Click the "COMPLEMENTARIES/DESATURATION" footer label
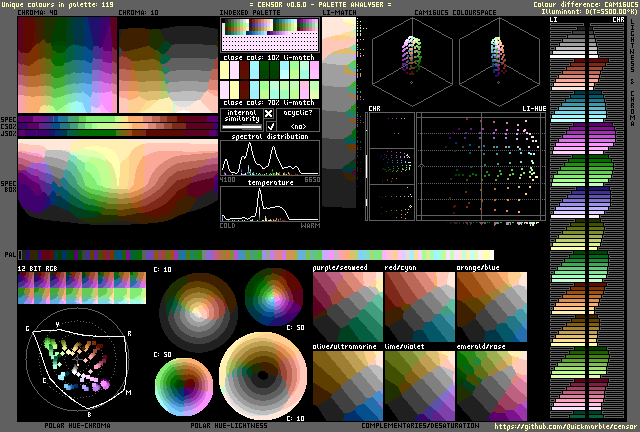 (420, 426)
